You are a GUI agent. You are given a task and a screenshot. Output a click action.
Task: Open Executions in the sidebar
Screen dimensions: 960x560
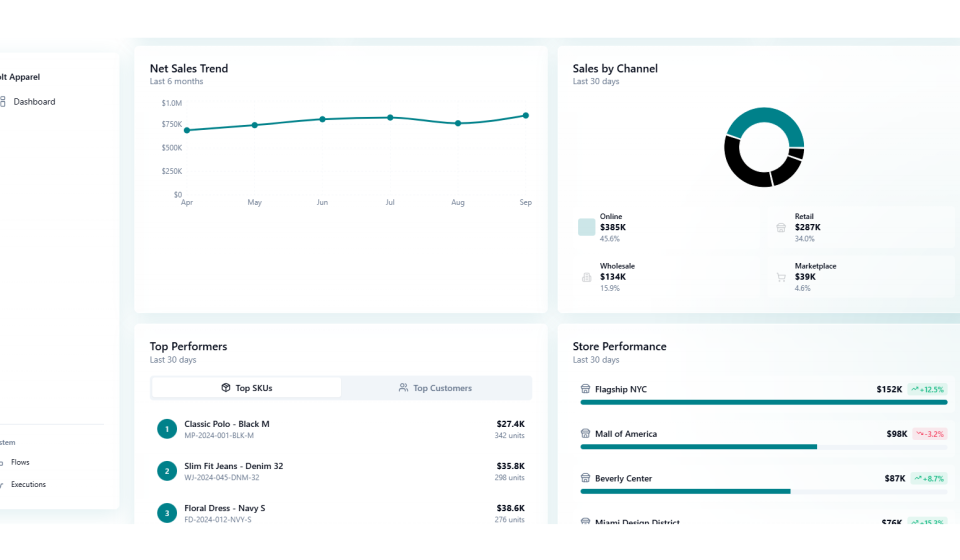[x=28, y=485]
